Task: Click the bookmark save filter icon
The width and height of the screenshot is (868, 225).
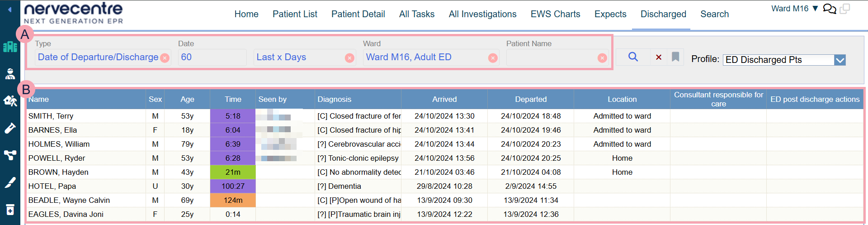Action: coord(675,57)
